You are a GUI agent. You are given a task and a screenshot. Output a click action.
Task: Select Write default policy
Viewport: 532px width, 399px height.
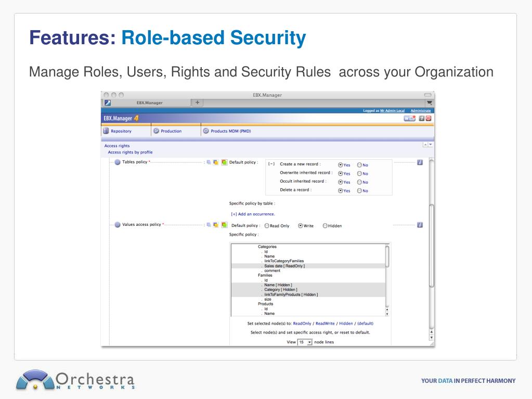tap(300, 226)
